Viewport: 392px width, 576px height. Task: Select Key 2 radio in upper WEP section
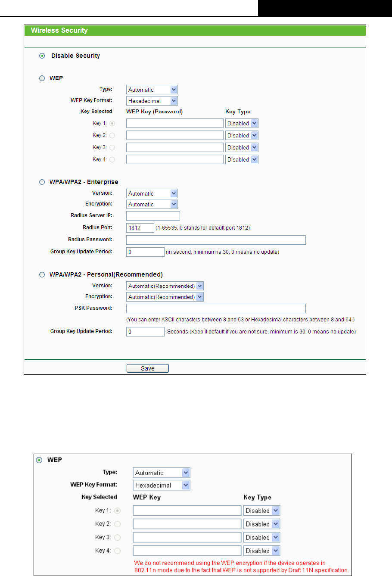click(x=112, y=135)
